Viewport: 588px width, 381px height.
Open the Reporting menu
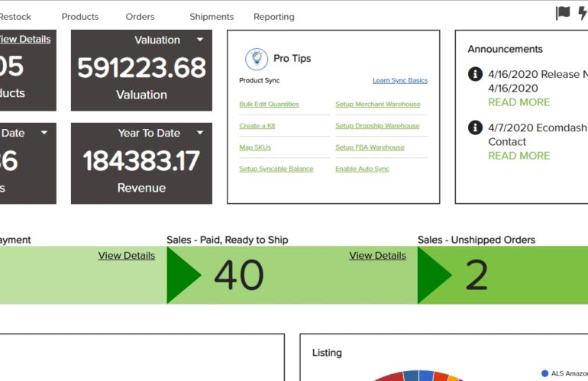click(x=273, y=17)
